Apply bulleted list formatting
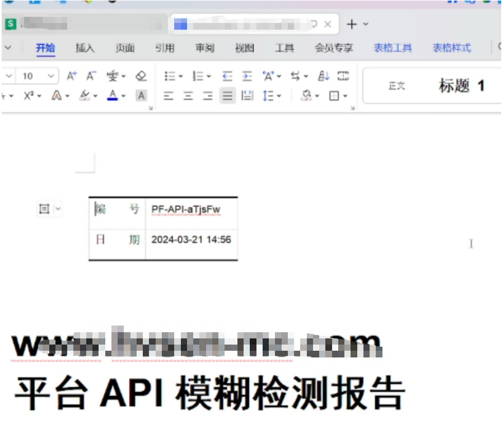The width and height of the screenshot is (504, 423). (x=170, y=76)
